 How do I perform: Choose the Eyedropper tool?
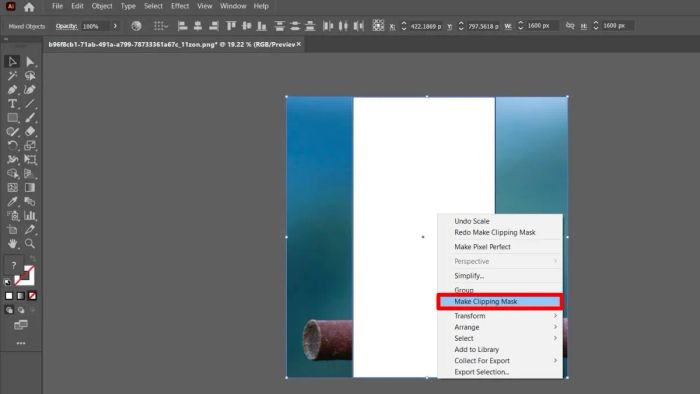[12, 202]
